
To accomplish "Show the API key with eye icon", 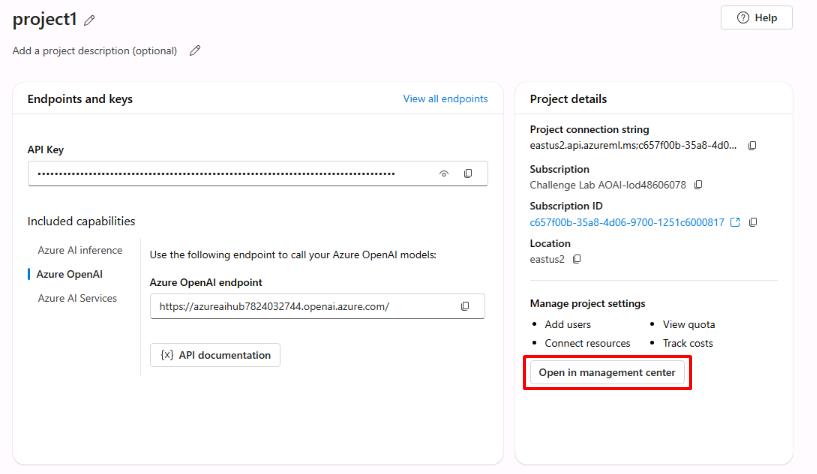I will click(444, 174).
